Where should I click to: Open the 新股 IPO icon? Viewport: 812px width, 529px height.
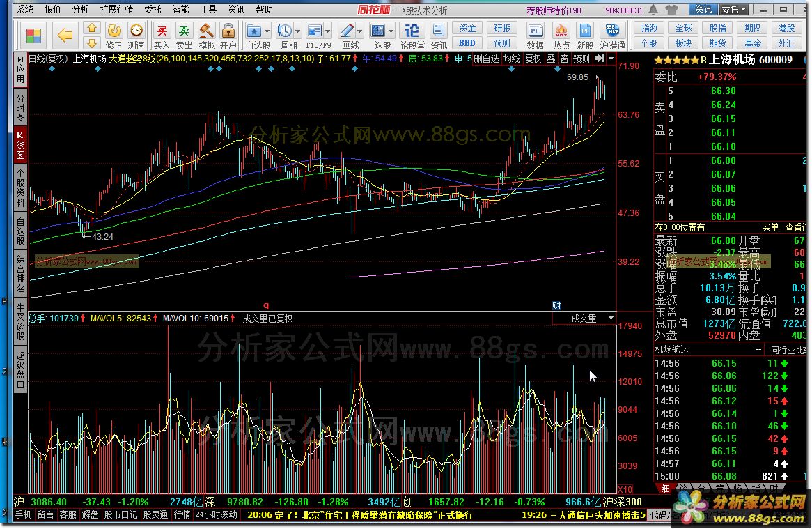pos(585,36)
